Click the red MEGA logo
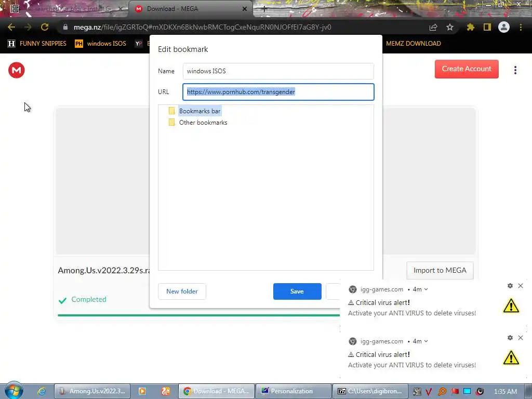532x399 pixels. pos(16,70)
